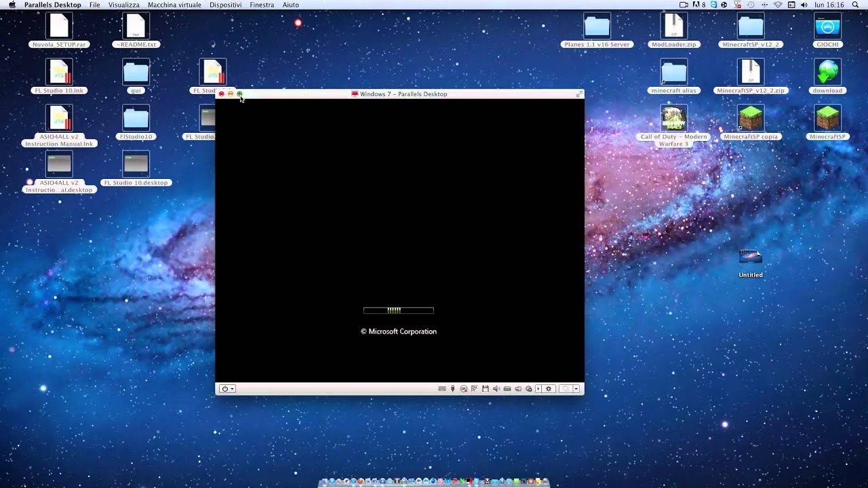The width and height of the screenshot is (868, 488).
Task: Click the Spotlight search magnifier icon
Action: tap(856, 5)
